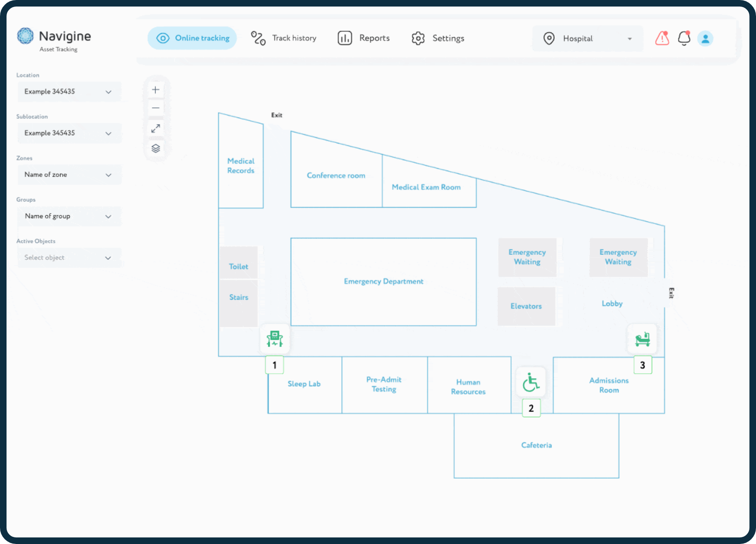The width and height of the screenshot is (756, 544).
Task: Go to Settings tab
Action: (438, 38)
